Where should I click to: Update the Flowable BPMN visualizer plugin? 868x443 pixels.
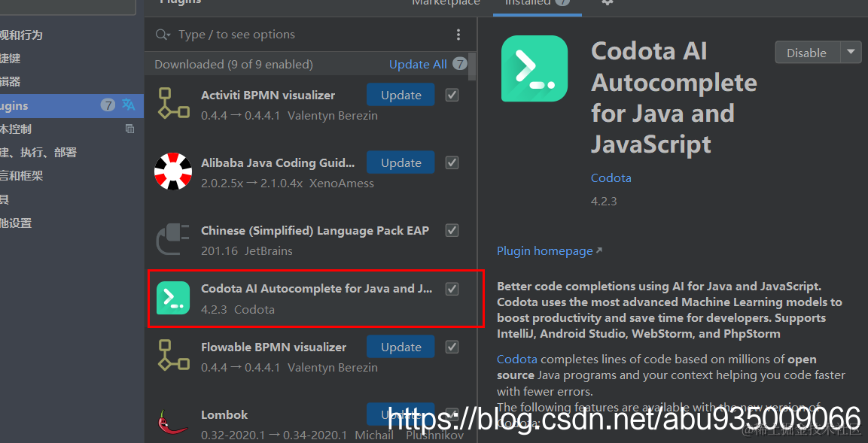click(x=400, y=347)
